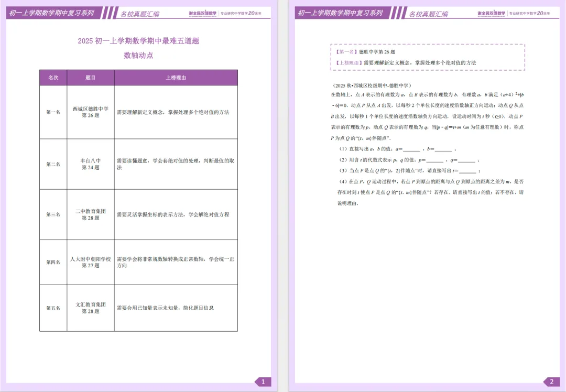Select the "丰台八中 第24题" table cell

click(x=91, y=164)
